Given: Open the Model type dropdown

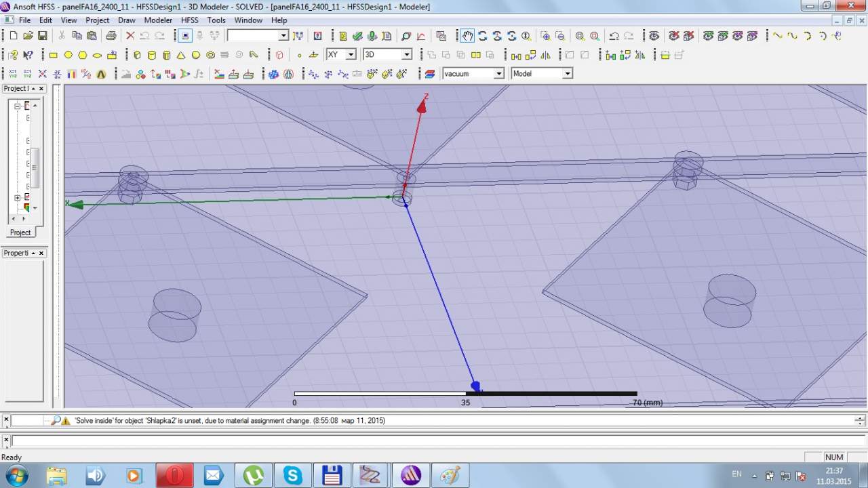Looking at the screenshot, I should coord(567,74).
